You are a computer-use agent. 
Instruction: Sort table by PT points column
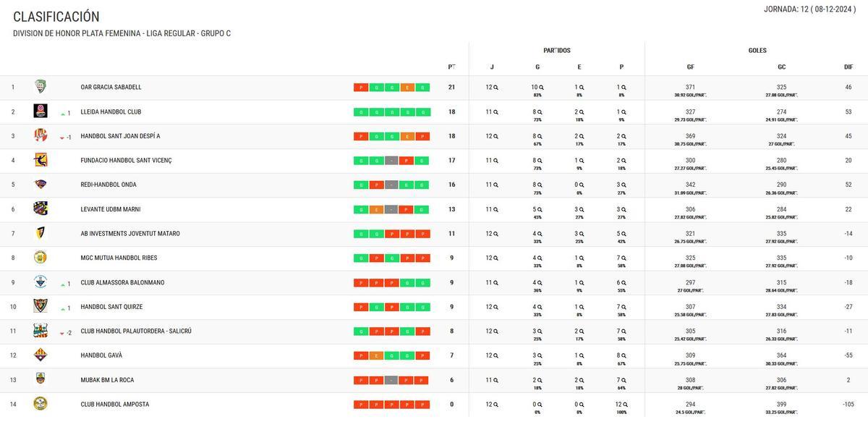click(x=451, y=67)
